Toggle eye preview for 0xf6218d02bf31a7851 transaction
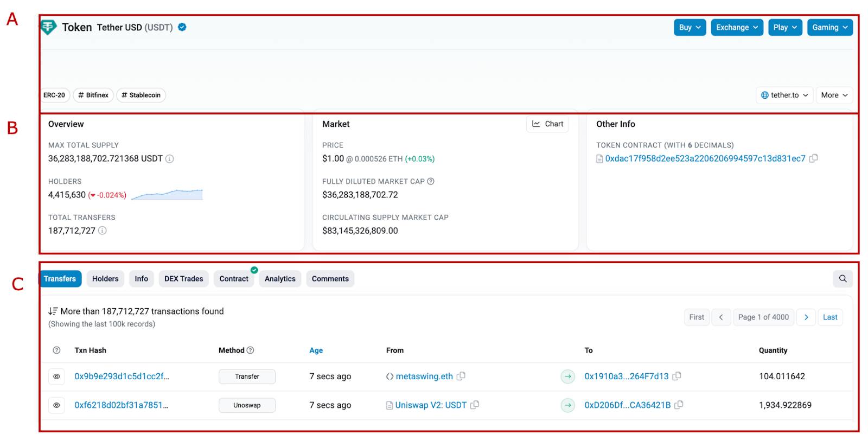The width and height of the screenshot is (868, 447). tap(56, 405)
